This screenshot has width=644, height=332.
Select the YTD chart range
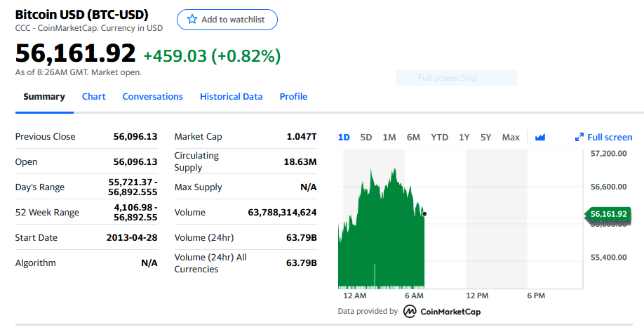439,138
